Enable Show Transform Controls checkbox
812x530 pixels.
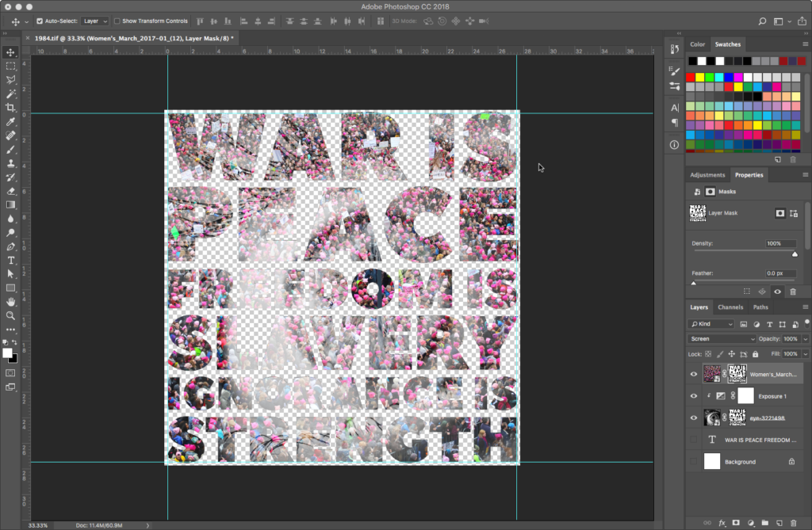(117, 21)
